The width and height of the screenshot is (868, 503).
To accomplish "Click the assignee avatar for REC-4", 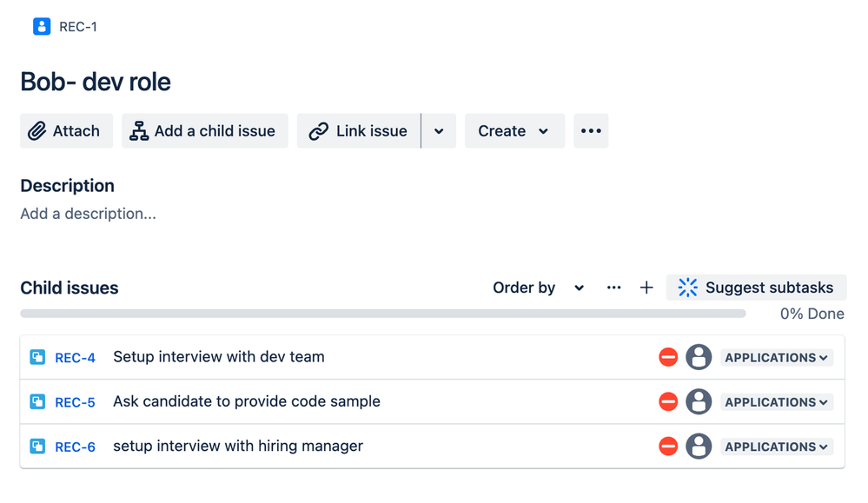I will [699, 357].
